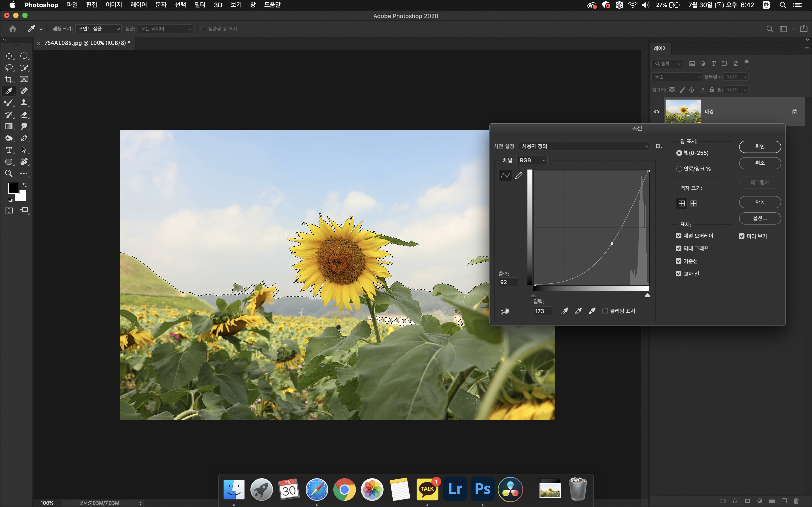This screenshot has width=812, height=507.
Task: Open the 채널 RGB channel dropdown
Action: coord(532,160)
